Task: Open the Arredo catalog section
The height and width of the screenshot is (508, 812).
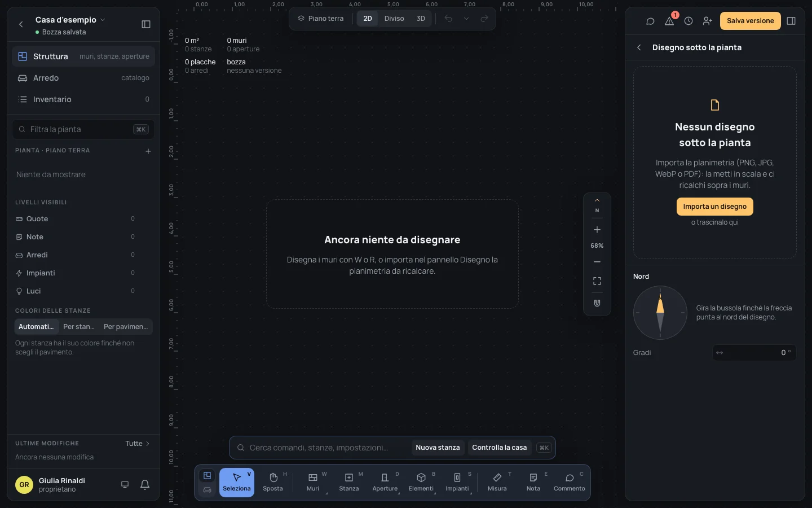Action: pyautogui.click(x=83, y=78)
